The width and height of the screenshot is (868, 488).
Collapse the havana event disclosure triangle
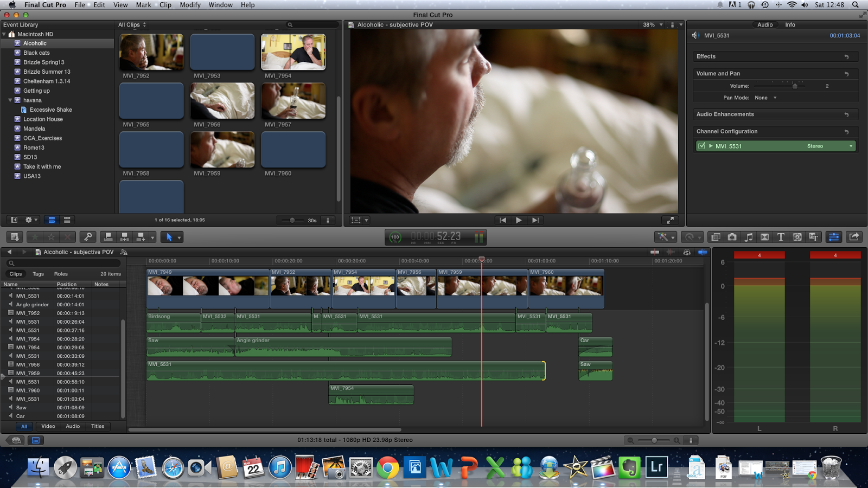click(x=10, y=100)
